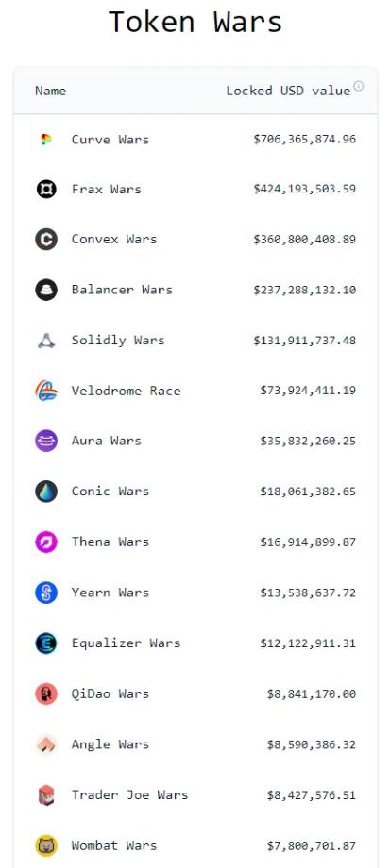The image size is (391, 868).
Task: Click the Thena Wars magenta icon
Action: click(46, 542)
